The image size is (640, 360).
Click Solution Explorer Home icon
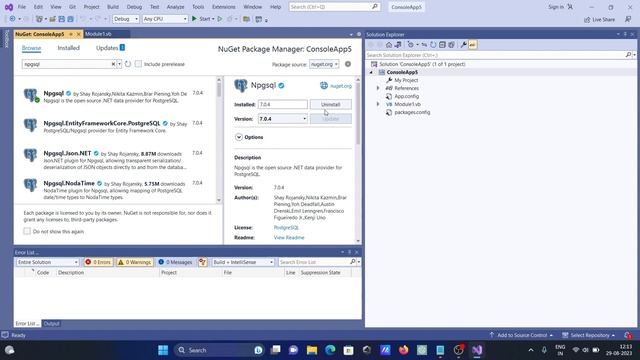coord(389,45)
